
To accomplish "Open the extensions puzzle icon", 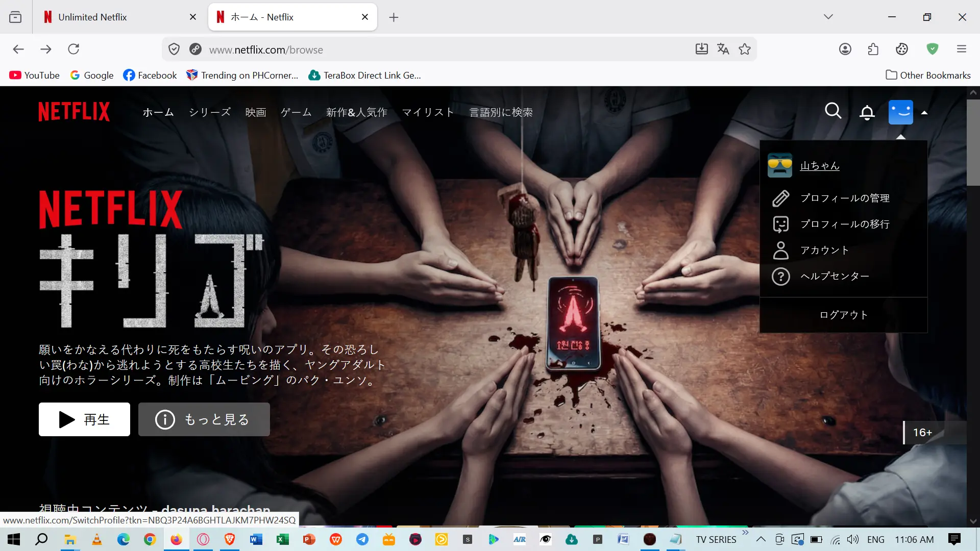I will pos(873,49).
